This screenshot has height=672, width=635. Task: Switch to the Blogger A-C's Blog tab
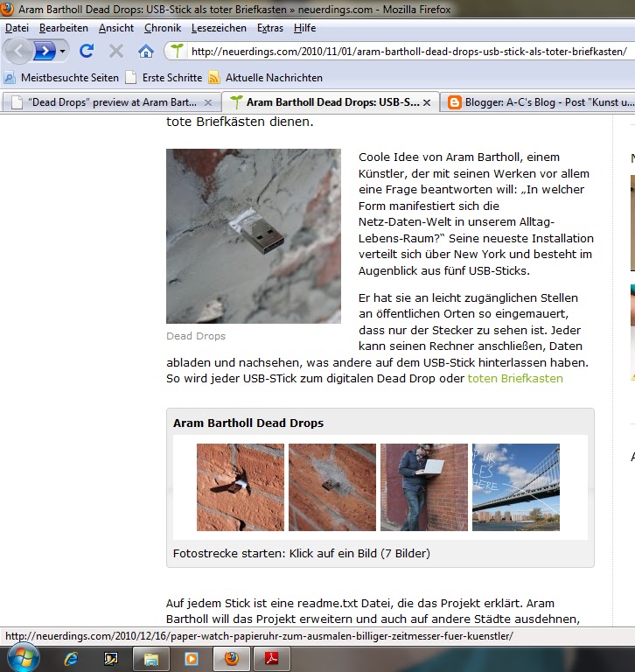[x=538, y=102]
